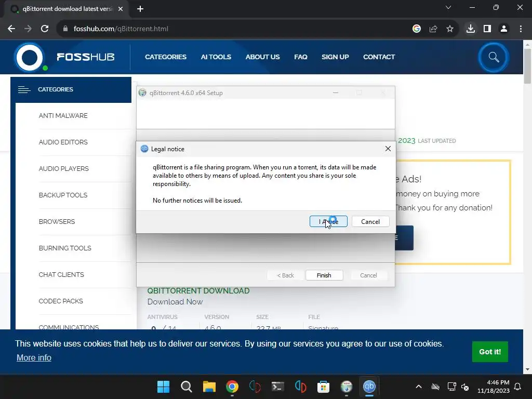Viewport: 532px width, 399px height.
Task: Go back with the browser back arrow
Action: (11, 29)
